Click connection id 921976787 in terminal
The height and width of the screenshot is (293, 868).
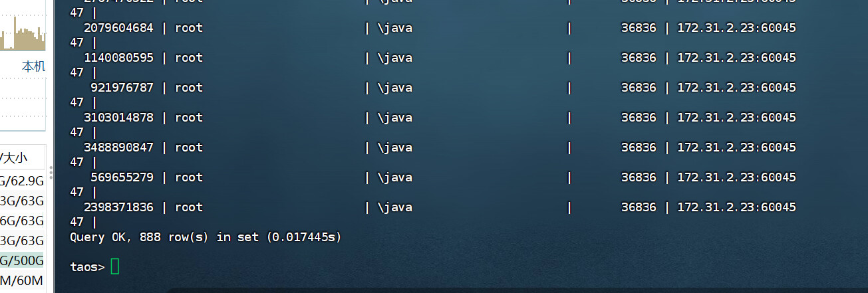point(122,88)
